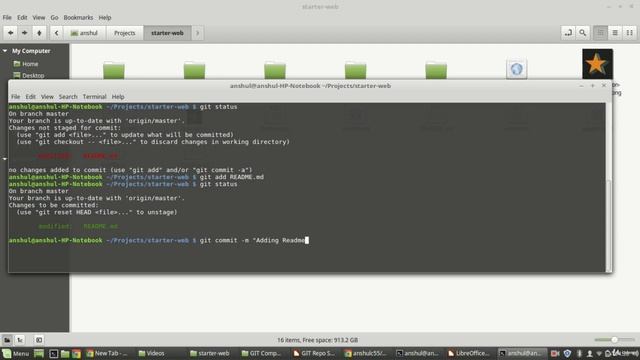This screenshot has height=360, width=640.
Task: Open the terminal View menu
Action: coord(47,97)
